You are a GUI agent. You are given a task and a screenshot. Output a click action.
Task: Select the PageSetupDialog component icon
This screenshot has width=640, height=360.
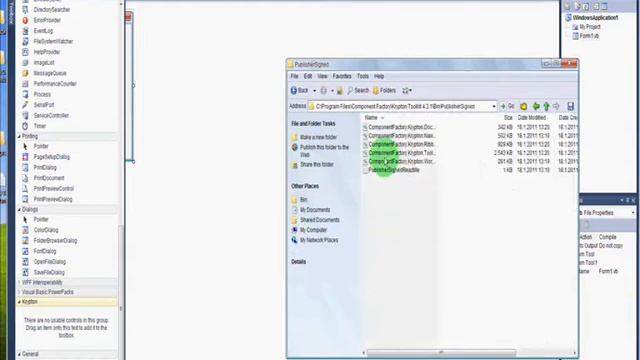(x=25, y=157)
